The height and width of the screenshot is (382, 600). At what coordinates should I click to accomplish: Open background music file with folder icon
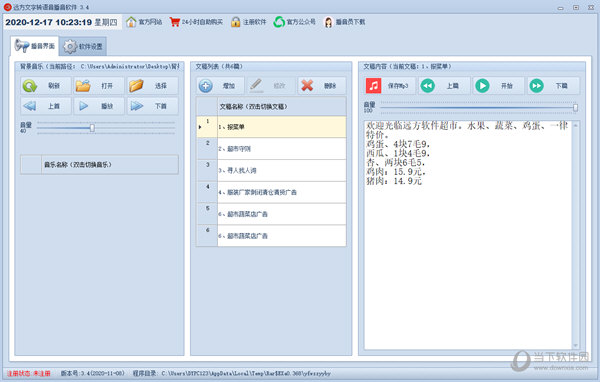point(99,86)
